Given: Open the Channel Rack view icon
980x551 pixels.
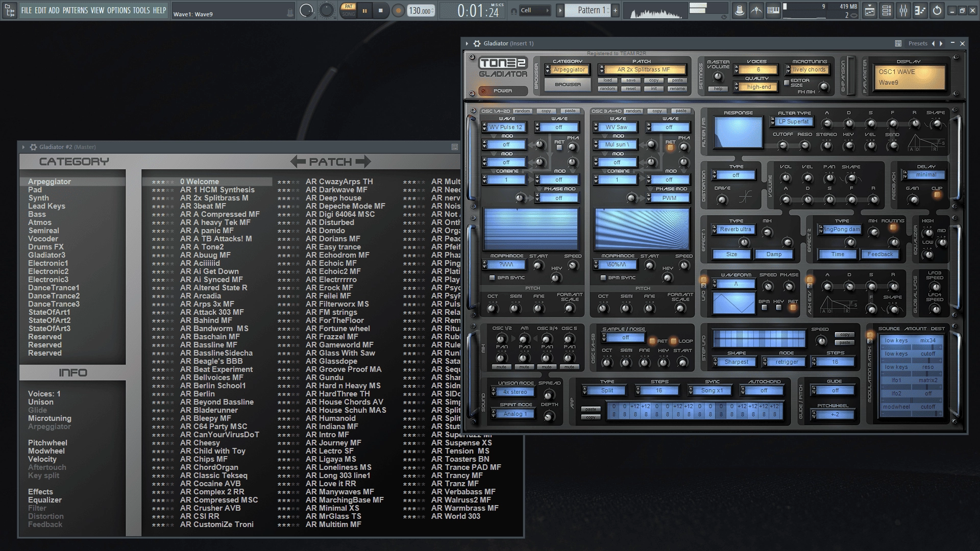Looking at the screenshot, I should (887, 10).
